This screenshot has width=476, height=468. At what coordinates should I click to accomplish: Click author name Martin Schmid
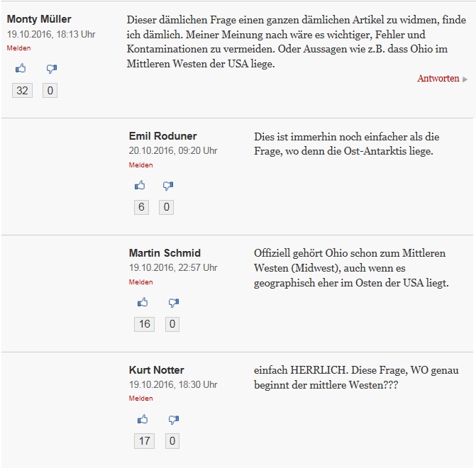[165, 252]
